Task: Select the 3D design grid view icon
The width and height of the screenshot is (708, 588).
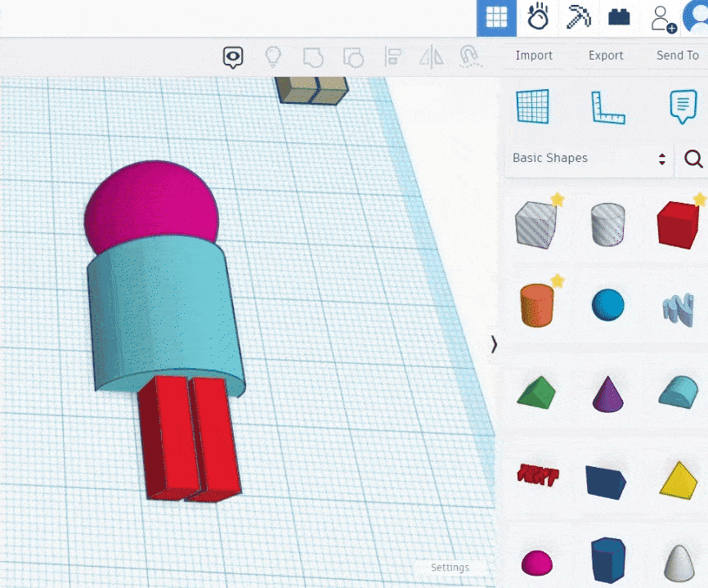Action: pyautogui.click(x=496, y=18)
